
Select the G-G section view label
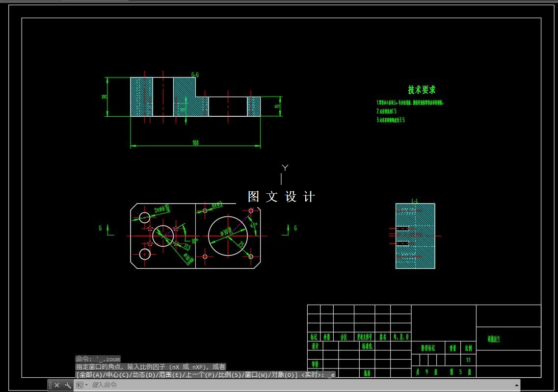tap(195, 75)
